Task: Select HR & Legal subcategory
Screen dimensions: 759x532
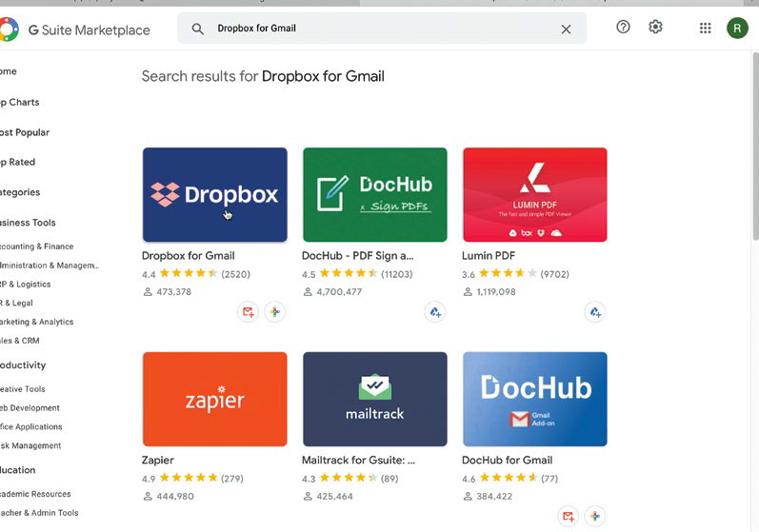Action: (x=16, y=304)
